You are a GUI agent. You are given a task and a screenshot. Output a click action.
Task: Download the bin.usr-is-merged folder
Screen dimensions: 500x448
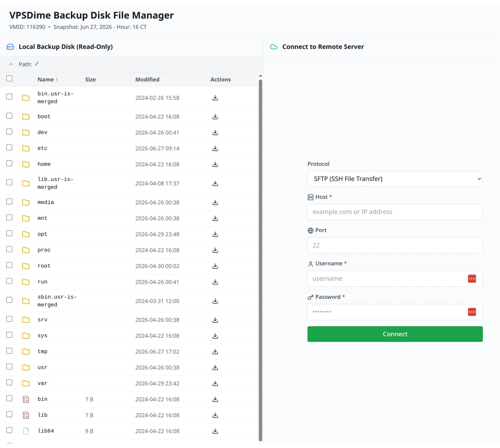[215, 98]
